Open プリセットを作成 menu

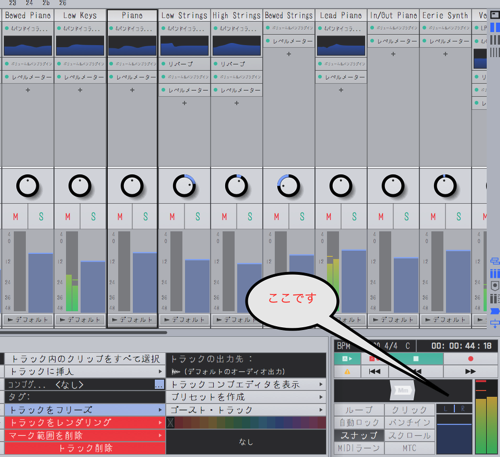[x=246, y=397]
